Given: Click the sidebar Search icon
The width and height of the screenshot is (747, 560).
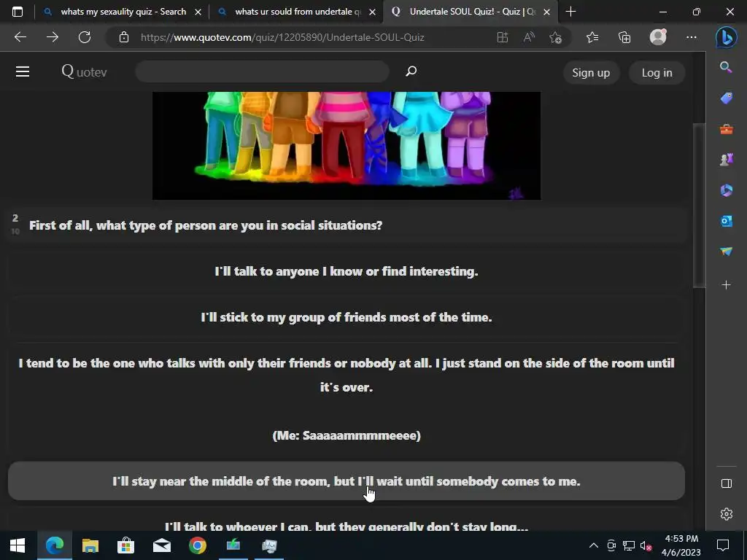Looking at the screenshot, I should coord(726,67).
